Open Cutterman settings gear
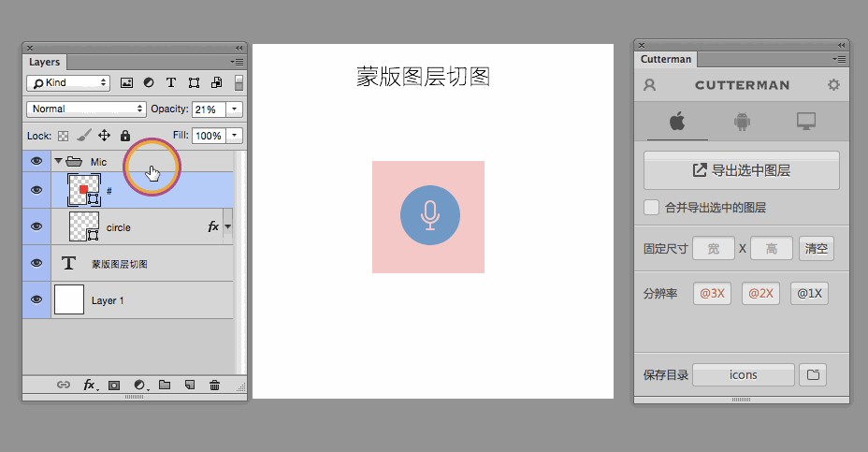 pos(833,85)
